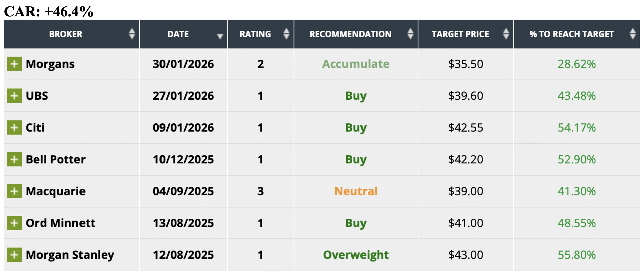
Task: Click the plus icon beside Citi
Action: pos(14,127)
